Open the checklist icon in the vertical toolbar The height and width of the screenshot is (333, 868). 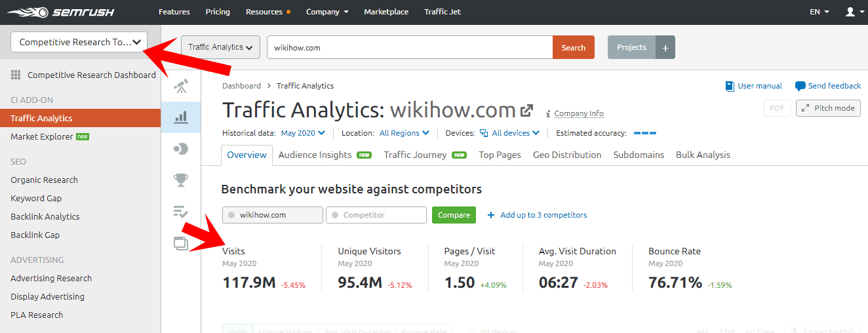click(181, 211)
